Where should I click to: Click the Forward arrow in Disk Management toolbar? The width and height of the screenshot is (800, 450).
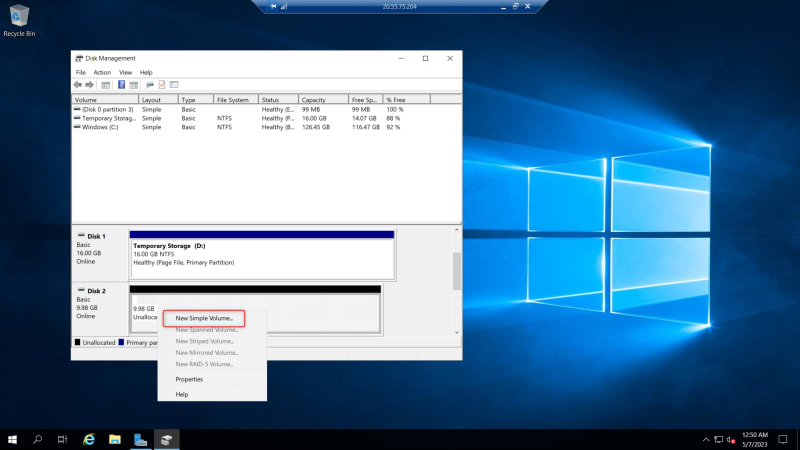(x=89, y=85)
